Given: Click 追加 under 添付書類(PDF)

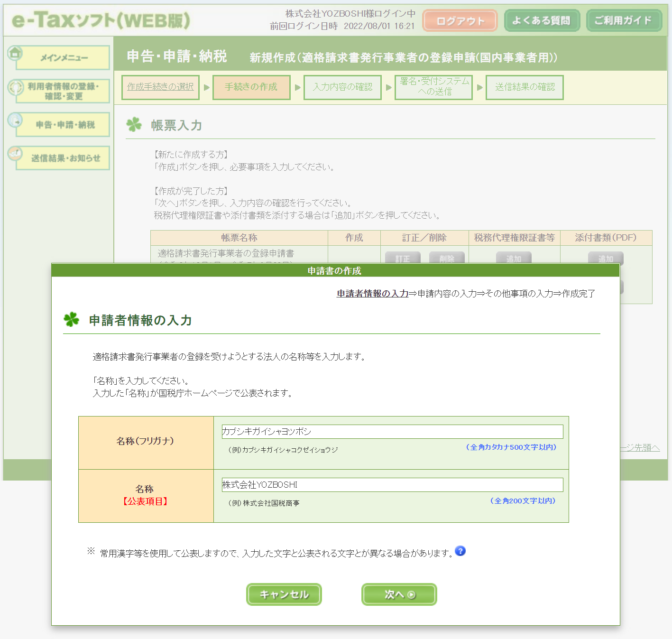Looking at the screenshot, I should (606, 258).
